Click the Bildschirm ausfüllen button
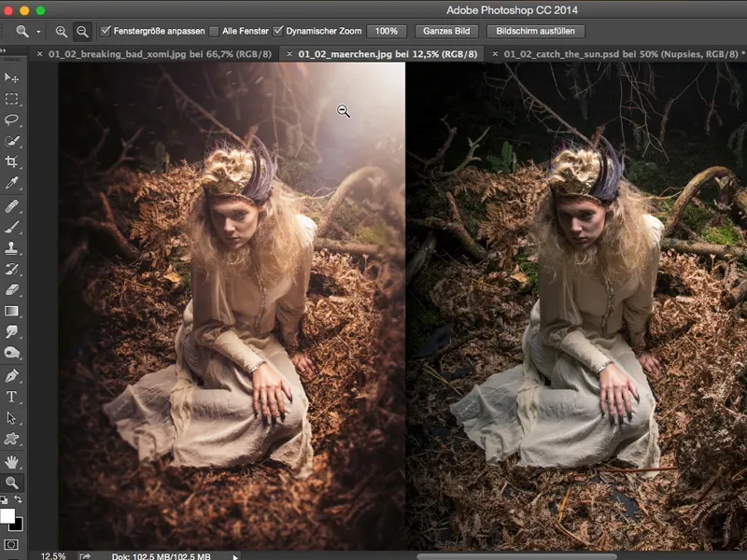The height and width of the screenshot is (560, 747). coord(535,31)
